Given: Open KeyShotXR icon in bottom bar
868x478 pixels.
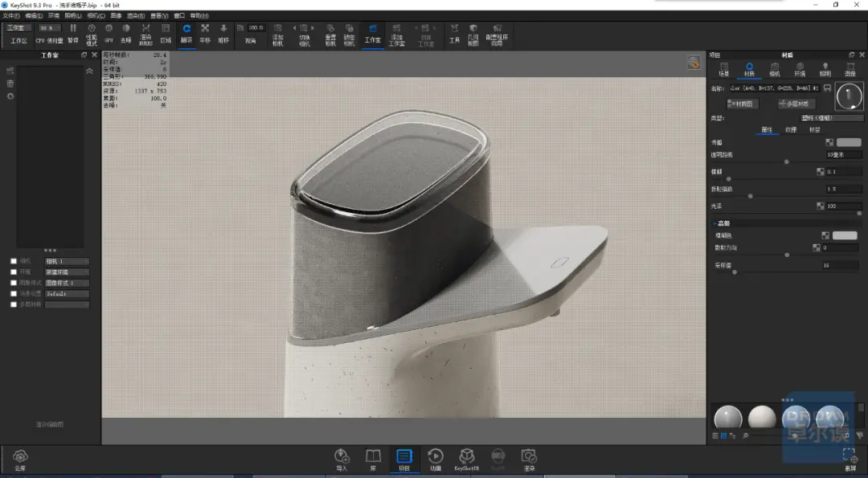Looking at the screenshot, I should pyautogui.click(x=467, y=460).
